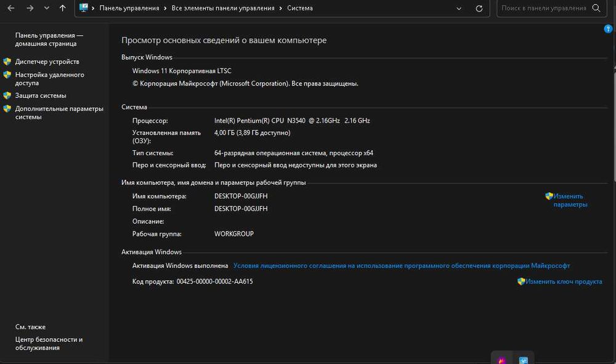This screenshot has width=616, height=364.
Task: Click the magnifier search icon
Action: pyautogui.click(x=596, y=8)
